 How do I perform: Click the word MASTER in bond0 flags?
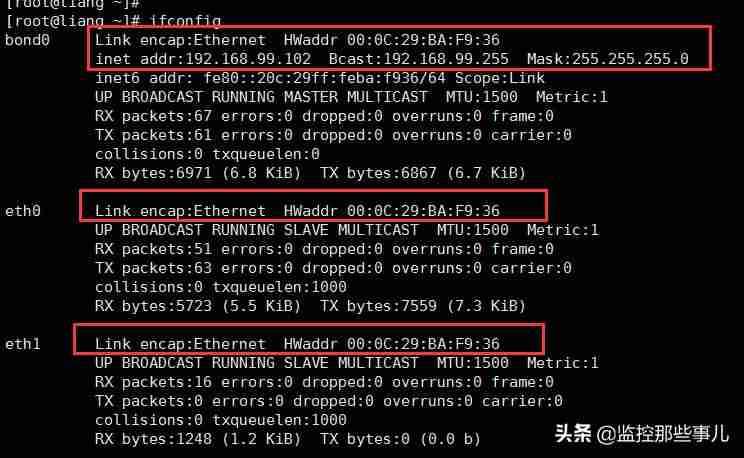pos(311,97)
